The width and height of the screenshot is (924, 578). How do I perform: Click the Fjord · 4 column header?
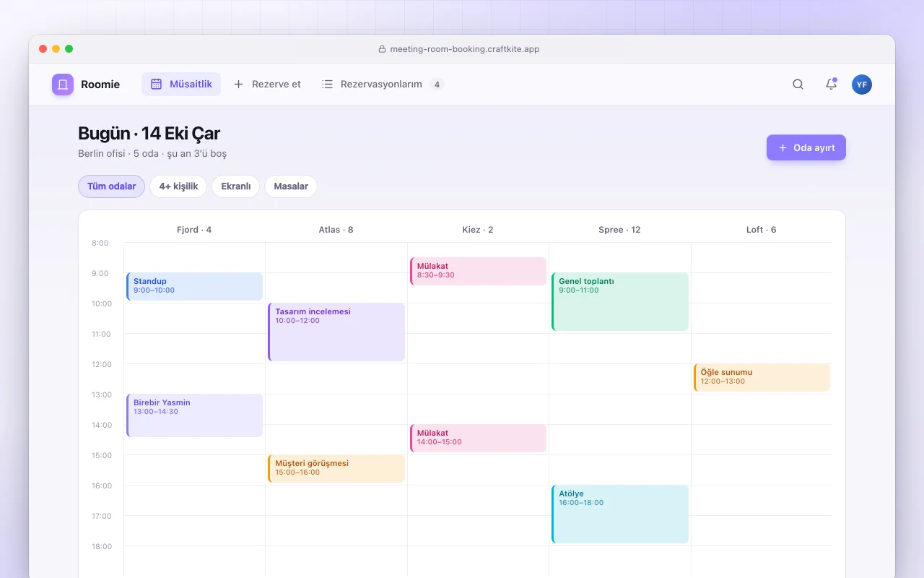pos(194,230)
